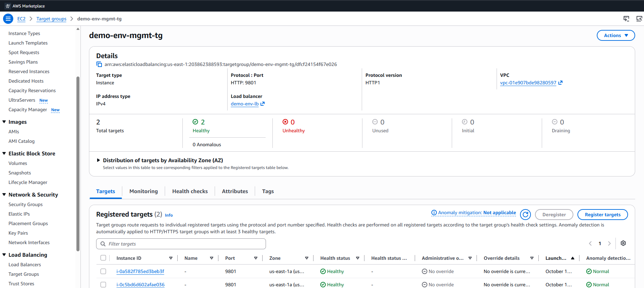Click the sidebar vertical scrollbar
The image size is (644, 288).
(78, 163)
